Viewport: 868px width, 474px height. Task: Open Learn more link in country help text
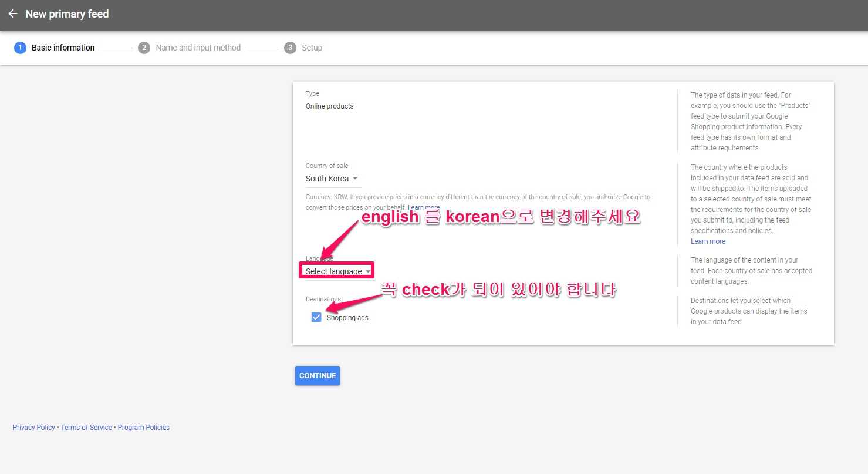tap(708, 241)
